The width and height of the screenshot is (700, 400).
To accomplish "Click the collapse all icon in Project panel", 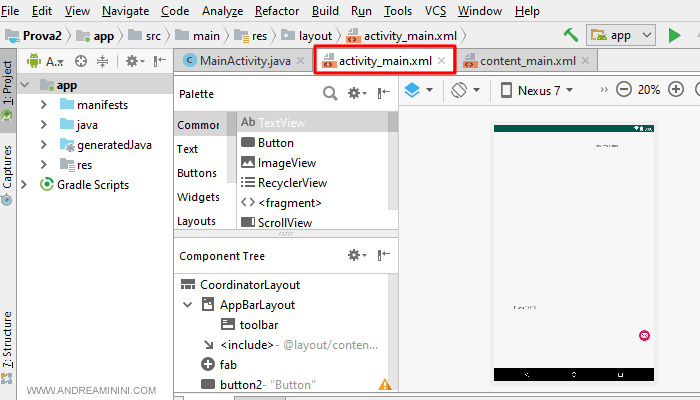I will coord(103,61).
